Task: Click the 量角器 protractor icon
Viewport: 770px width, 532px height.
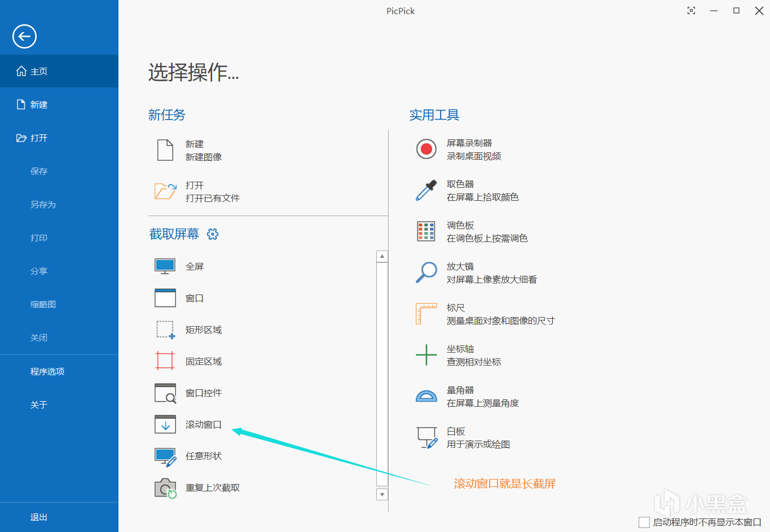Action: 426,396
